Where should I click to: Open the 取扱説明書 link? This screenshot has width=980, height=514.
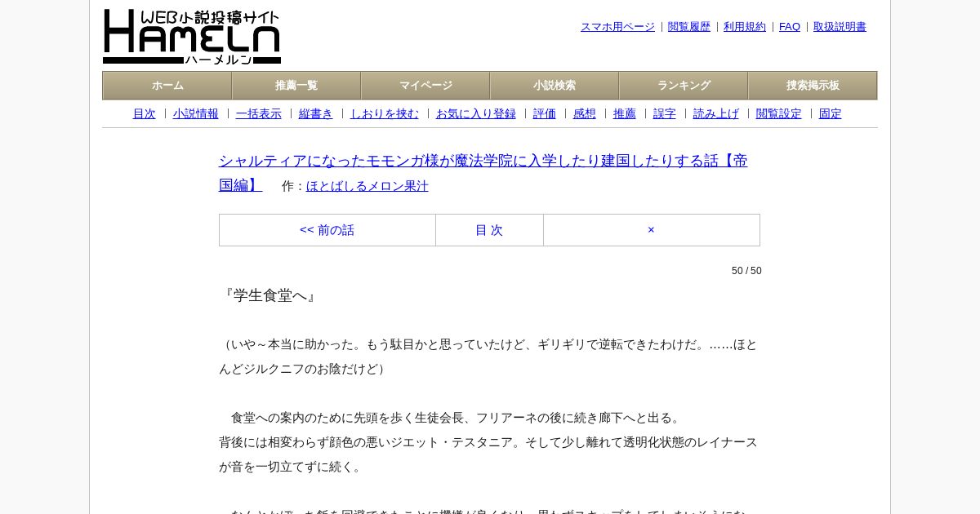pyautogui.click(x=840, y=27)
